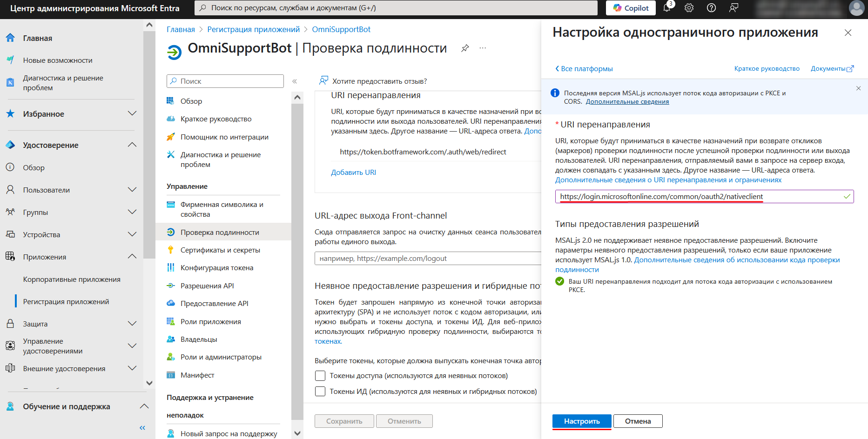The width and height of the screenshot is (868, 439).
Task: Pin the OmniSupportBot page
Action: coord(464,48)
